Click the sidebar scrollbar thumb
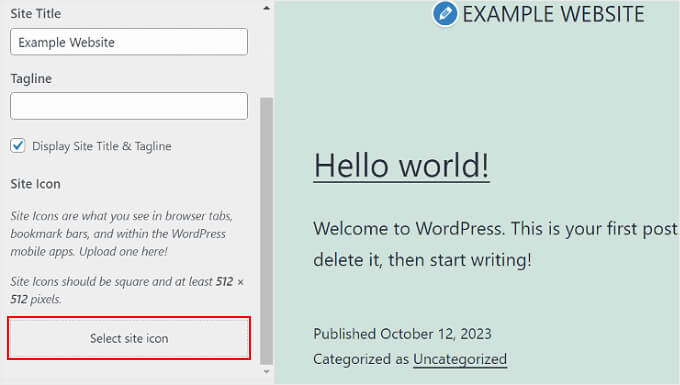The height and width of the screenshot is (385, 680). click(266, 231)
